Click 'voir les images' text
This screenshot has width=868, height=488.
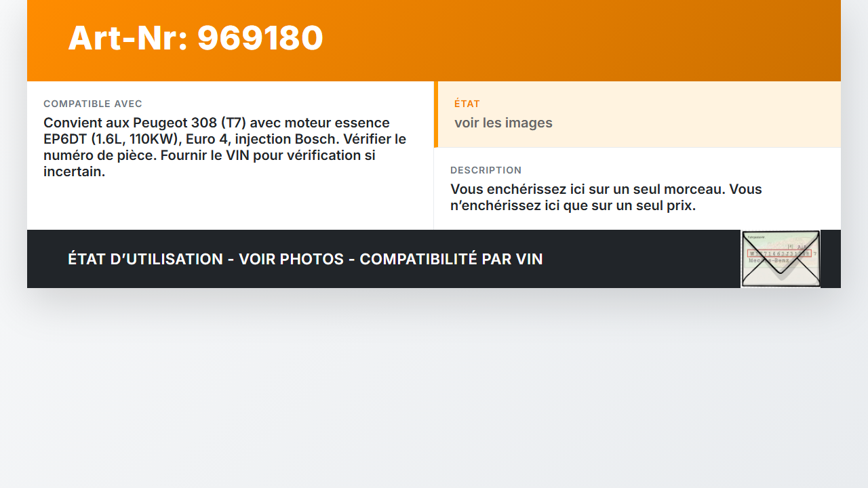(503, 123)
